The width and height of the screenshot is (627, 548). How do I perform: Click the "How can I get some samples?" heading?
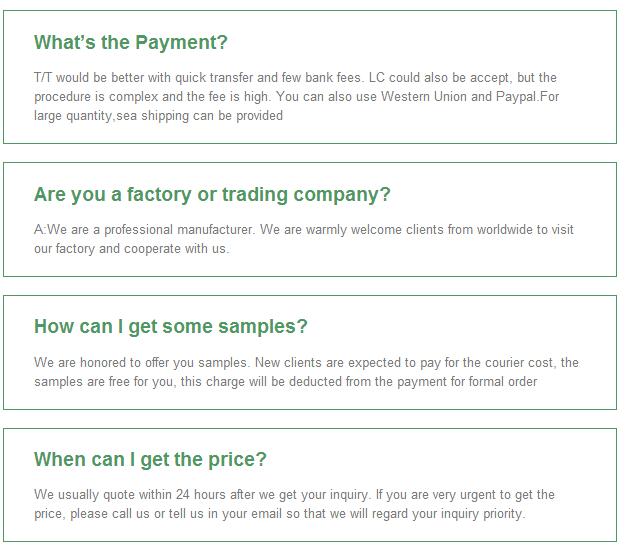(171, 327)
